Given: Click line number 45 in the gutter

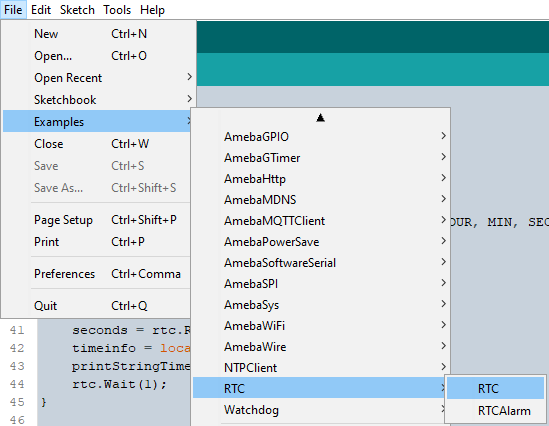Looking at the screenshot, I should coord(17,402).
